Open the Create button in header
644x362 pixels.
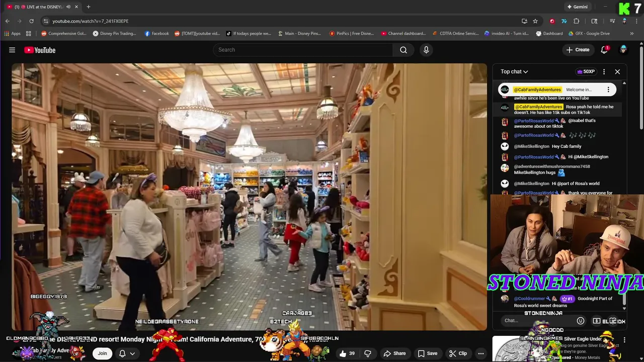click(578, 50)
